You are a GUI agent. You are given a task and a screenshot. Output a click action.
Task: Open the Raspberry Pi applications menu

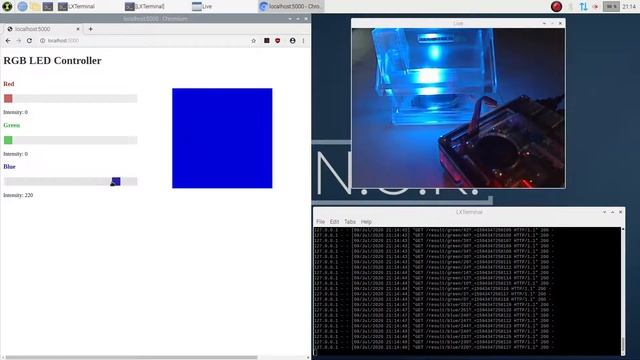coord(7,6)
